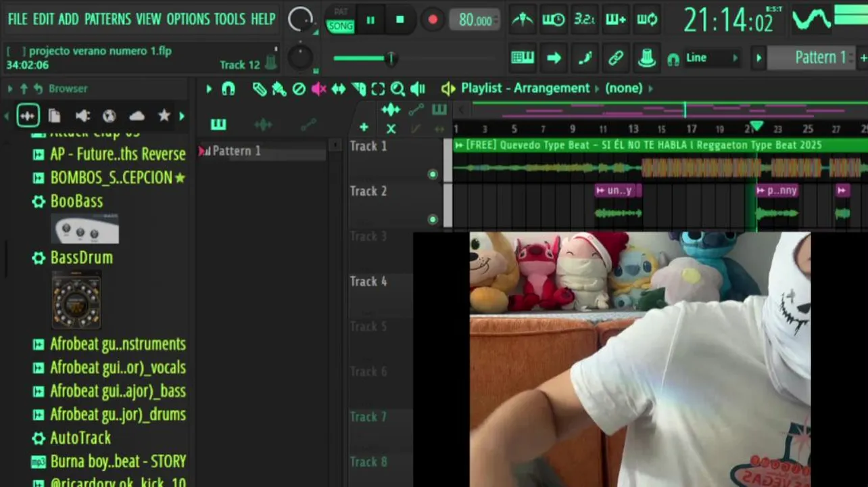This screenshot has width=868, height=487.
Task: Select the pink Mute tool
Action: pyautogui.click(x=318, y=89)
